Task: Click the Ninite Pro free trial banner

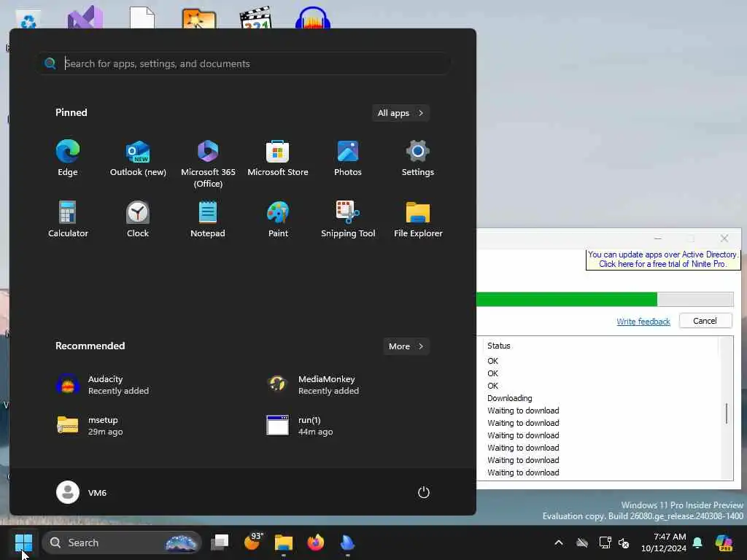Action: [x=662, y=259]
